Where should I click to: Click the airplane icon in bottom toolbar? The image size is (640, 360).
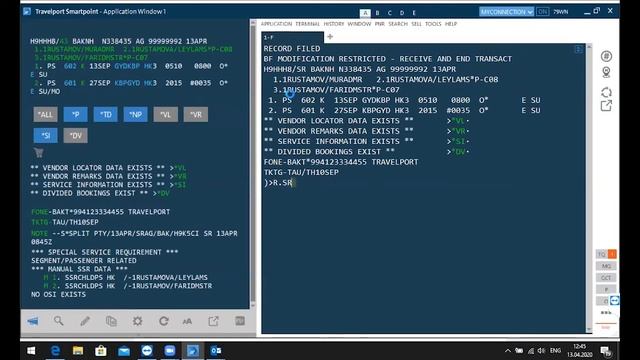(x=33, y=321)
